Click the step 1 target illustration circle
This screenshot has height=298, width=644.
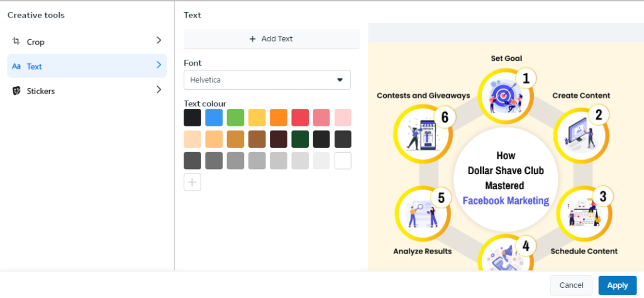pos(506,96)
